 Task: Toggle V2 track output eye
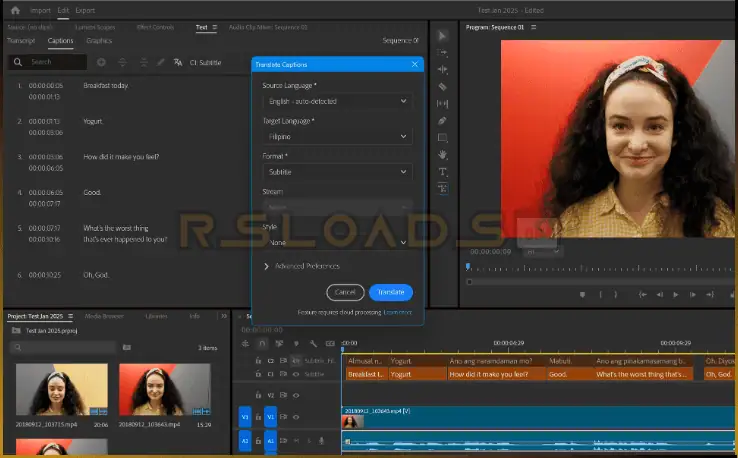[296, 395]
